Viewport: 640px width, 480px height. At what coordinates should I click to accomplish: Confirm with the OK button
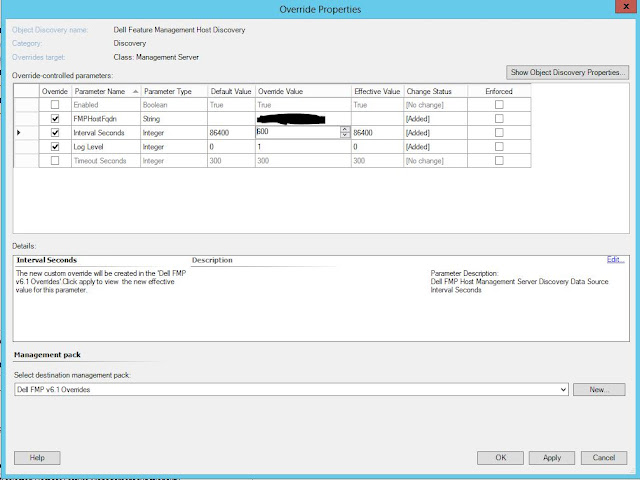[x=500, y=458]
